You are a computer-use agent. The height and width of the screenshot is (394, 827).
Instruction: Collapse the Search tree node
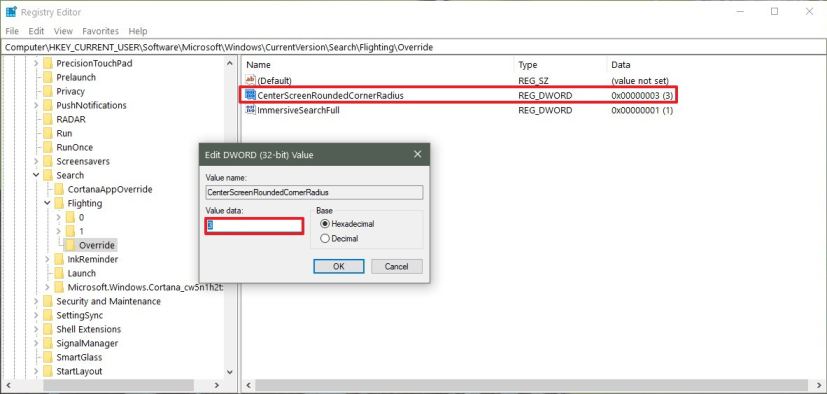[x=36, y=175]
